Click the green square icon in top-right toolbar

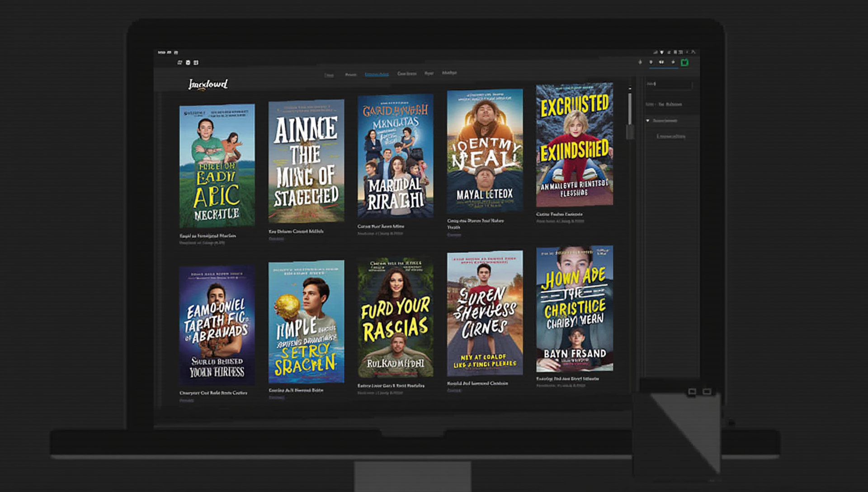tap(684, 62)
